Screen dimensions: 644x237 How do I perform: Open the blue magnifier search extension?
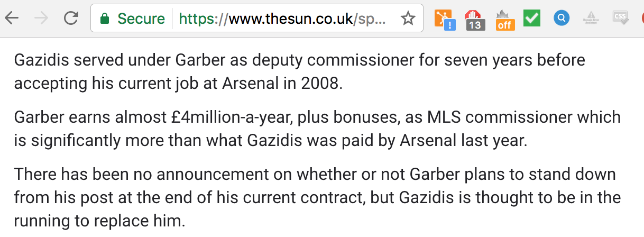562,19
